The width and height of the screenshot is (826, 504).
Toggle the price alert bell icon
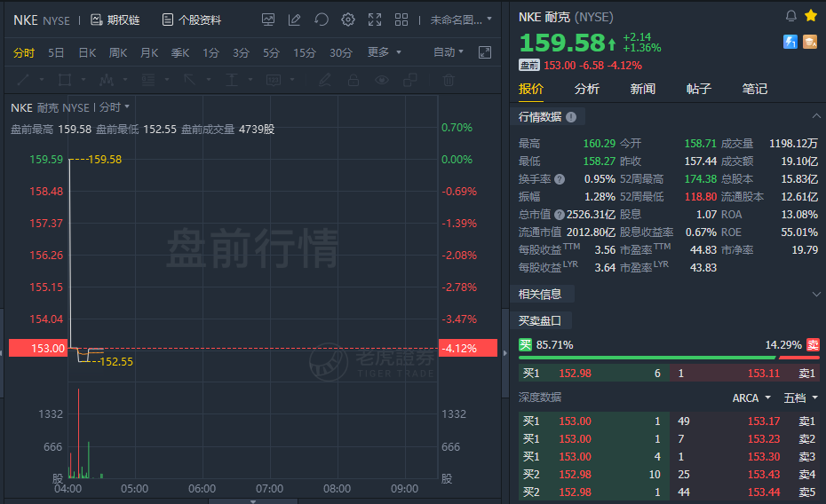790,16
